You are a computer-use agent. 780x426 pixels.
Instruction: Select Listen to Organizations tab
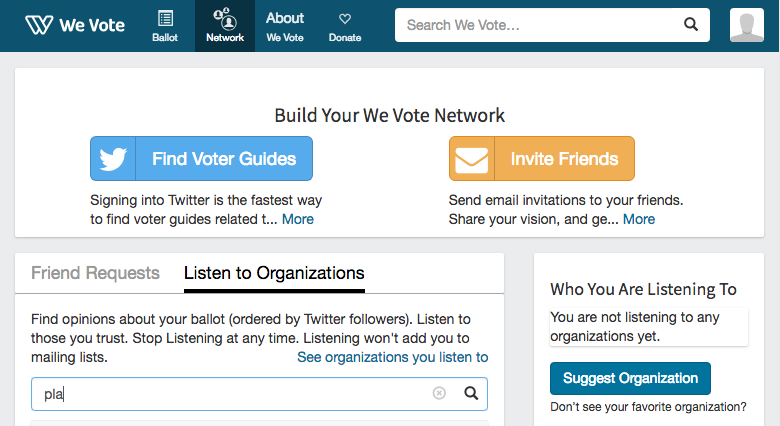(274, 273)
